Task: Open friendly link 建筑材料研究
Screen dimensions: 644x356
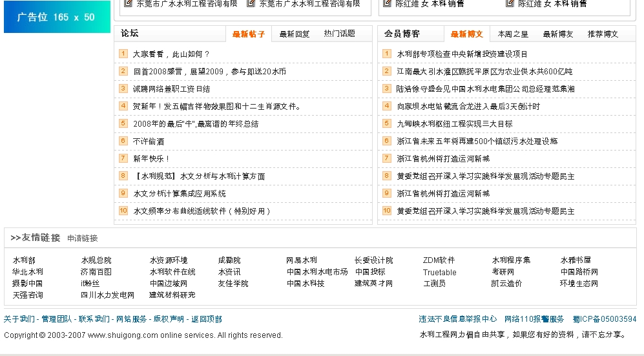Action: (x=172, y=295)
